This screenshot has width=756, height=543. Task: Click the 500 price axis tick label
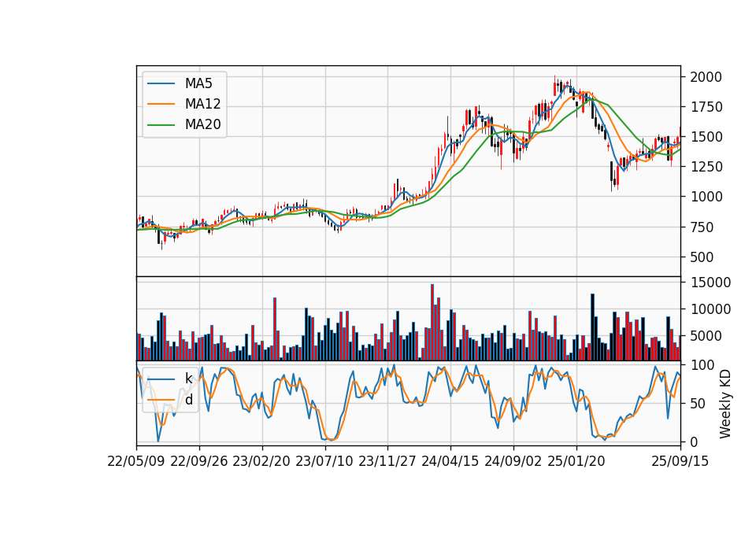tap(702, 257)
